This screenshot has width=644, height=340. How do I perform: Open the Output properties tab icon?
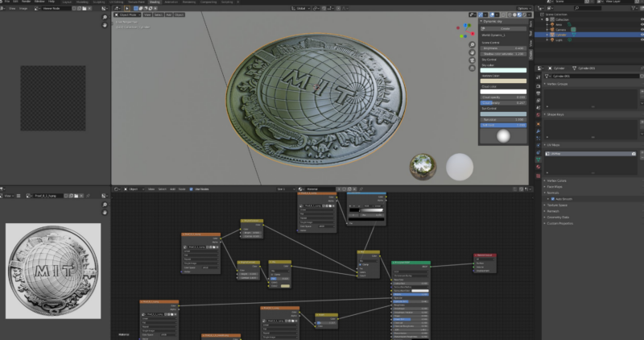tap(539, 93)
